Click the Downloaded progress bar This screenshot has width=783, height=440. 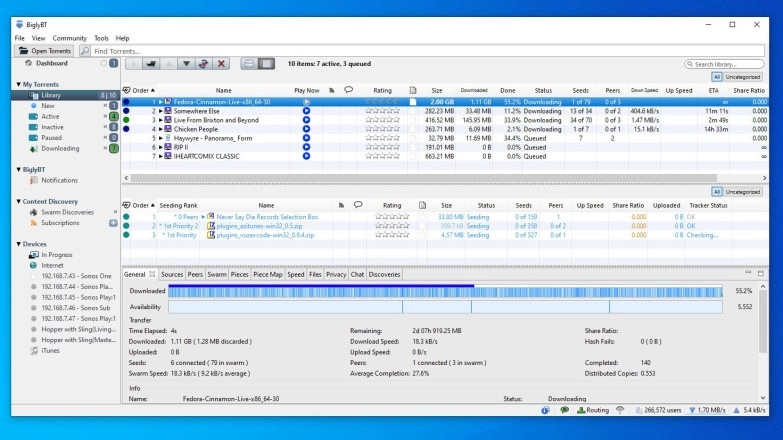coord(445,292)
